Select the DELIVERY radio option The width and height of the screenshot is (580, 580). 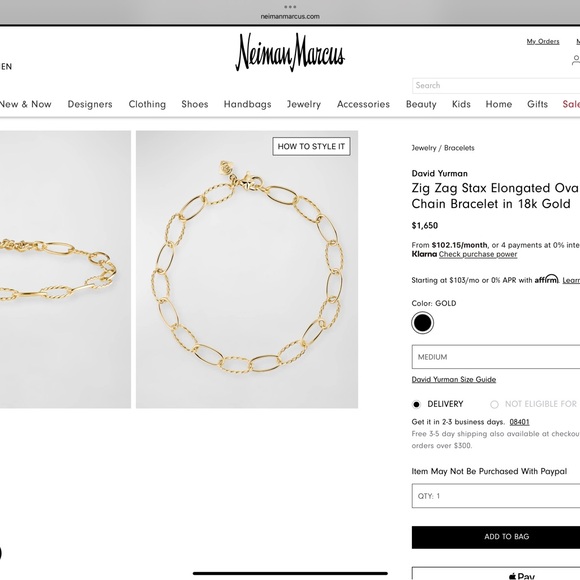point(417,404)
